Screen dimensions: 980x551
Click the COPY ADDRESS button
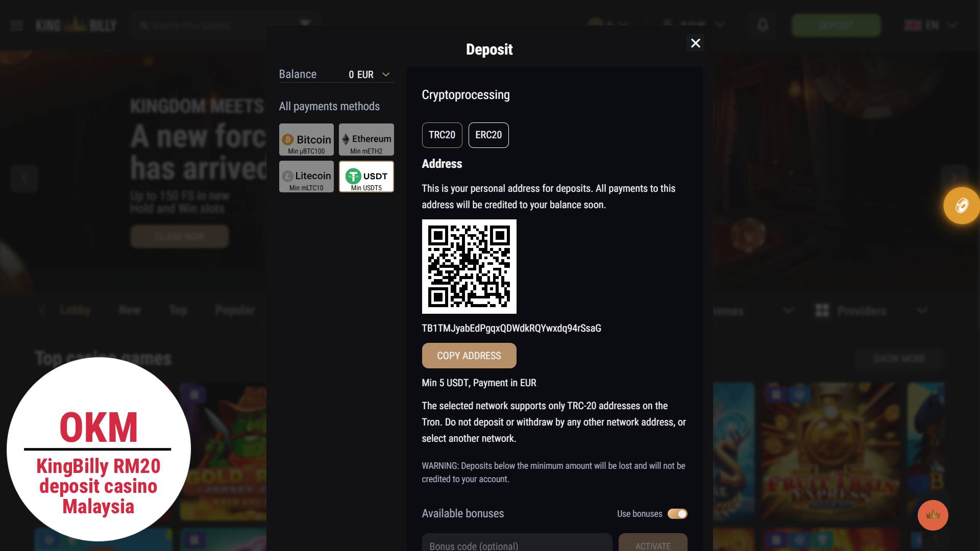[x=469, y=356]
